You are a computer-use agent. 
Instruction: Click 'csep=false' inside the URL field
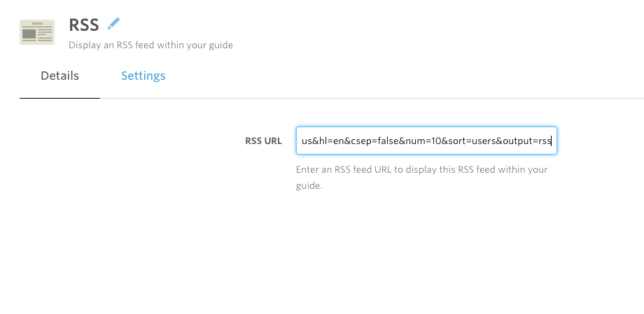[374, 141]
